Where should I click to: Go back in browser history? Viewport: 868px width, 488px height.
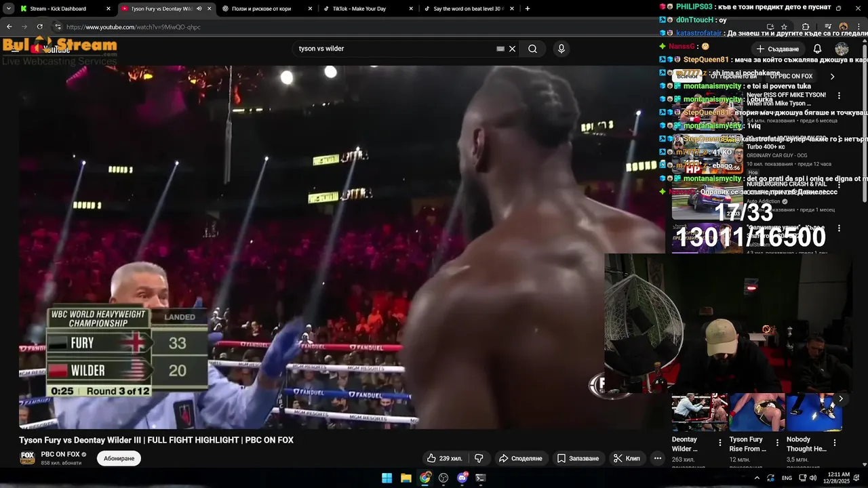(9, 27)
